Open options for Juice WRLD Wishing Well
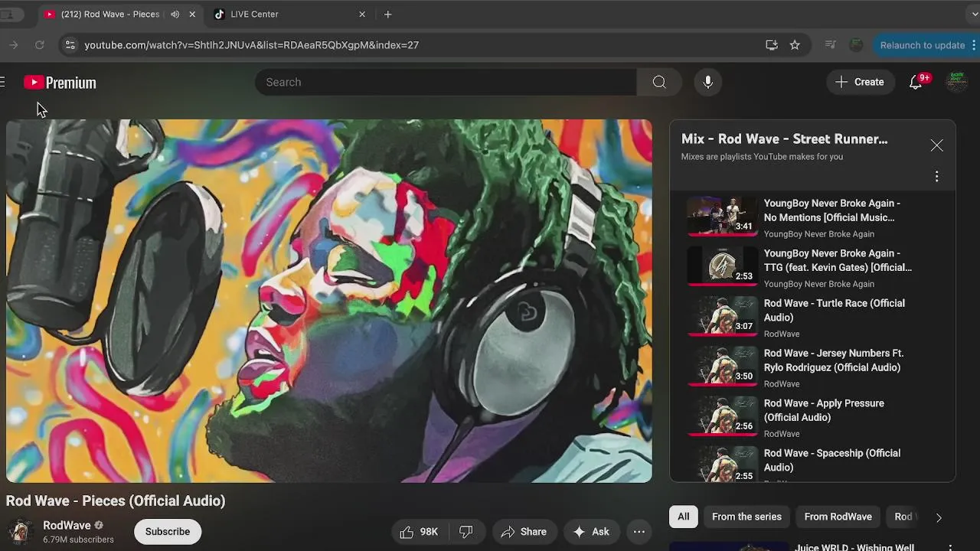This screenshot has height=551, width=980. [x=950, y=548]
